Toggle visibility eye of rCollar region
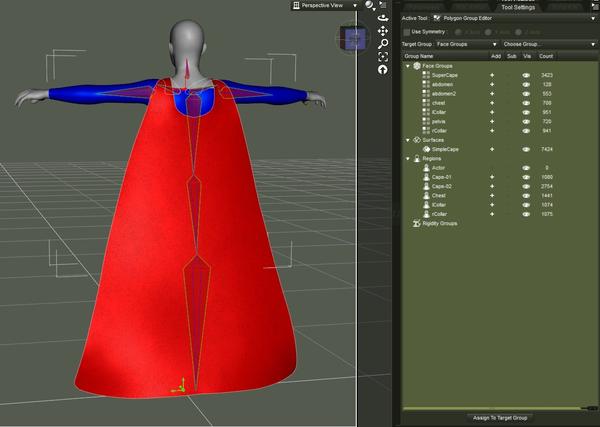The width and height of the screenshot is (600, 427). click(x=526, y=214)
